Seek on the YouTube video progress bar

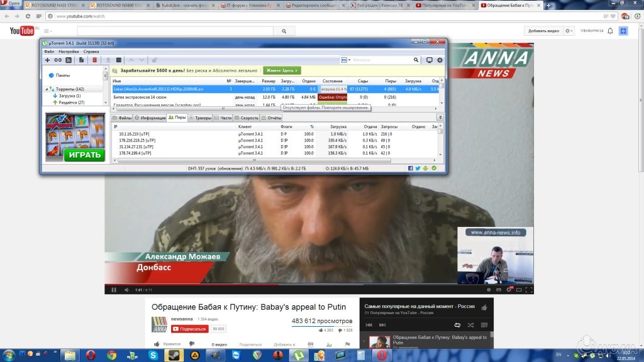319,284
